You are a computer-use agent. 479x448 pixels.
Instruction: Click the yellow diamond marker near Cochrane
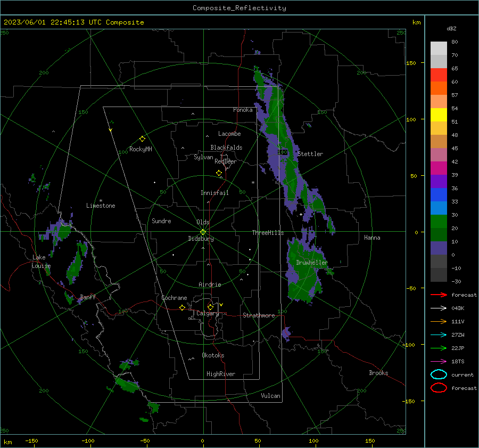182,307
